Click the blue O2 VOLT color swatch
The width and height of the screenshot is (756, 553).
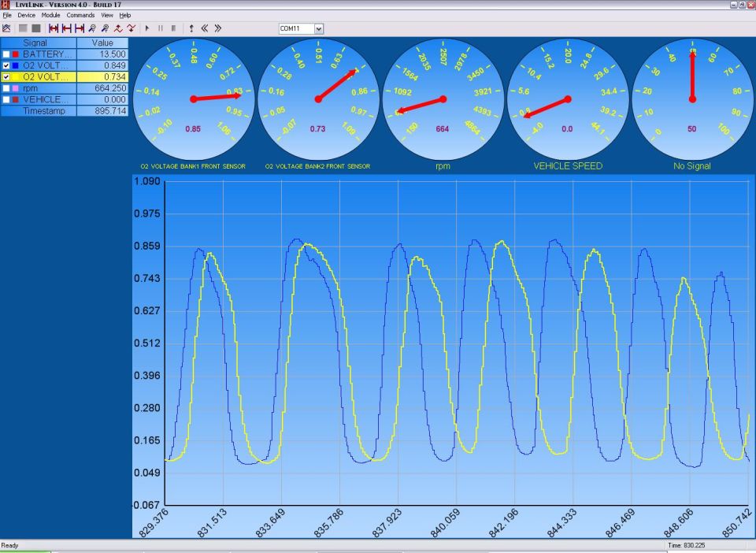point(16,65)
